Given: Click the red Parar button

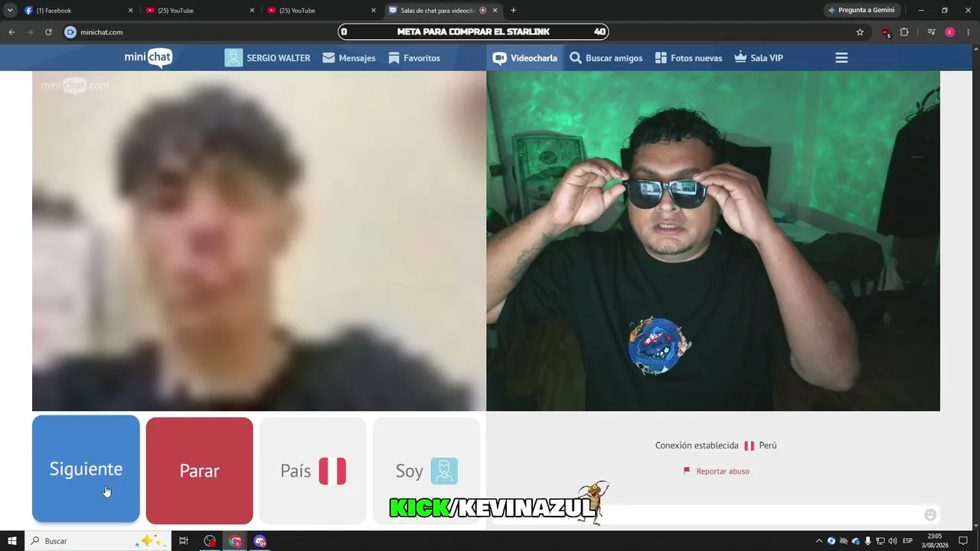Looking at the screenshot, I should [x=199, y=471].
